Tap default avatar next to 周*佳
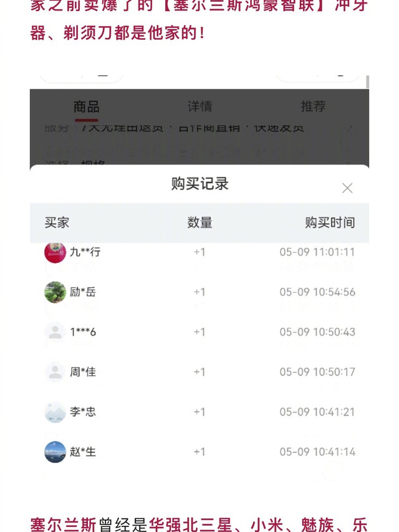 (x=55, y=372)
